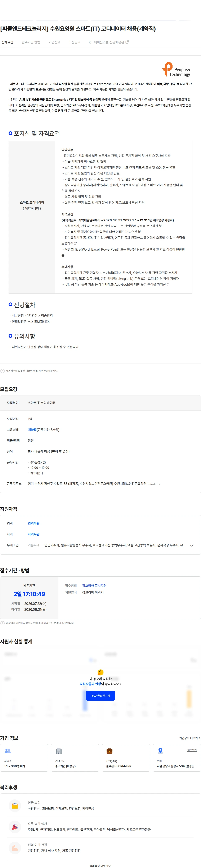The height and width of the screenshot is (868, 201).
Task: Click the 계약직 employment type text
Action: click(x=32, y=430)
